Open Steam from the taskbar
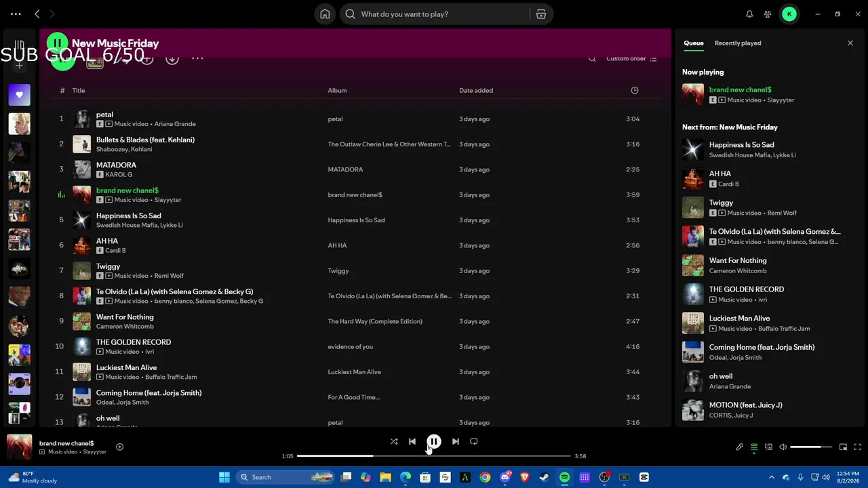This screenshot has height=488, width=868. click(545, 477)
